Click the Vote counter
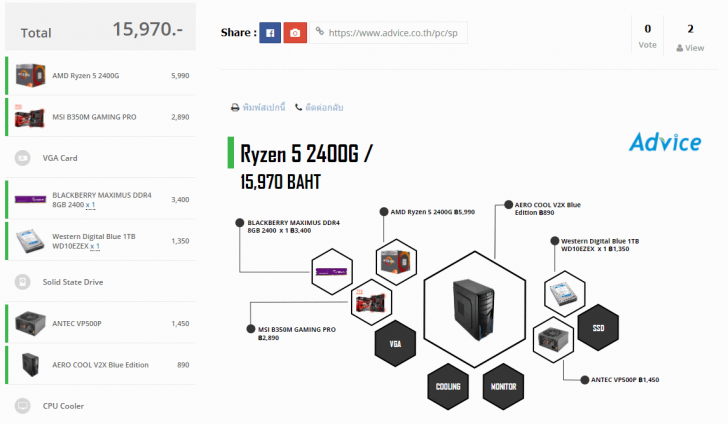 coord(647,36)
